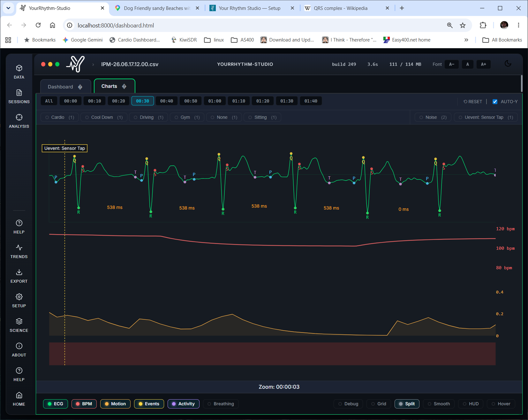Switch to Your Rhythm Studio Setup browser tab
This screenshot has height=420, width=528.
pyautogui.click(x=252, y=8)
